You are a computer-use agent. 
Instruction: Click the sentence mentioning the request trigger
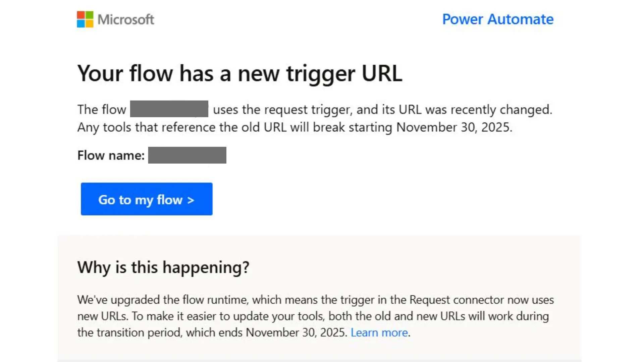[x=302, y=109]
